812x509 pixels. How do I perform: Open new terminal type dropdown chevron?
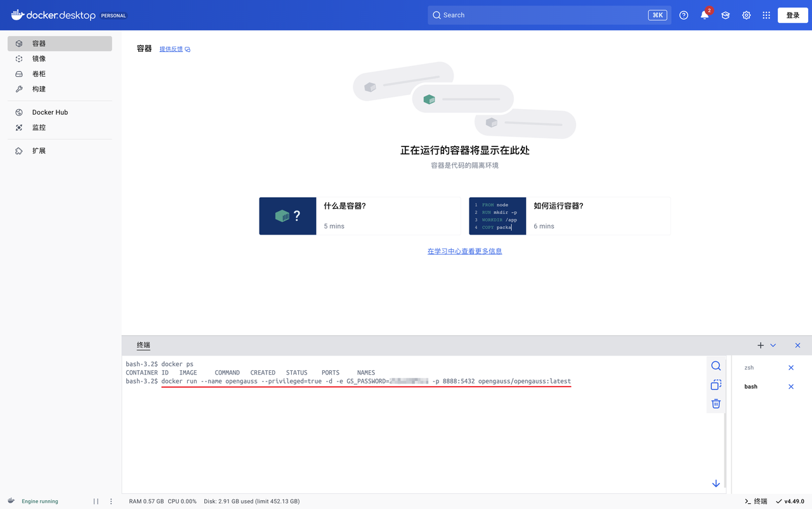(773, 345)
